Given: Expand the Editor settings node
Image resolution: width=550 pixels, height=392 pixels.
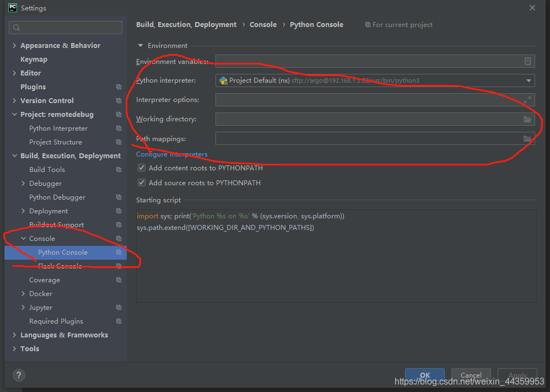Looking at the screenshot, I should [14, 73].
